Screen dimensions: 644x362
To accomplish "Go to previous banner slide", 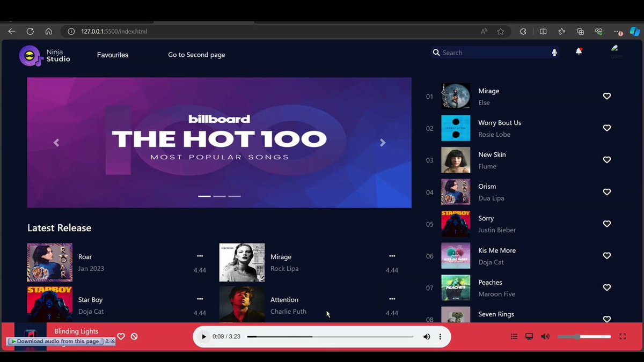I will (56, 143).
